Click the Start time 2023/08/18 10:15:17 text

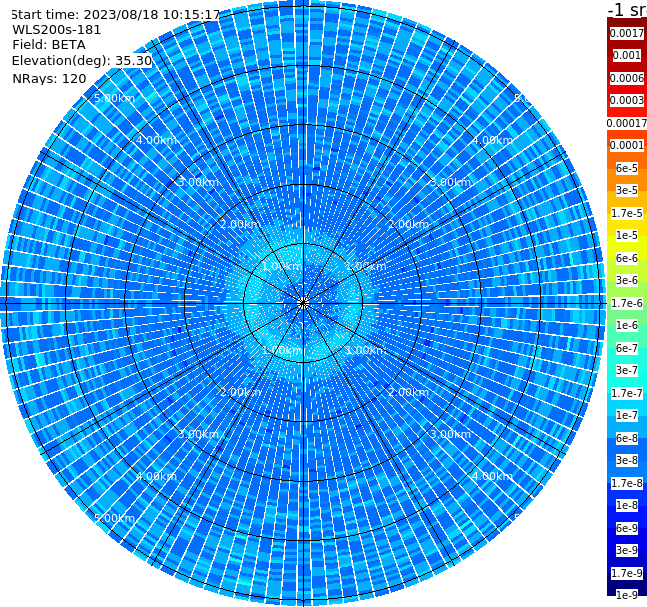pyautogui.click(x=116, y=14)
